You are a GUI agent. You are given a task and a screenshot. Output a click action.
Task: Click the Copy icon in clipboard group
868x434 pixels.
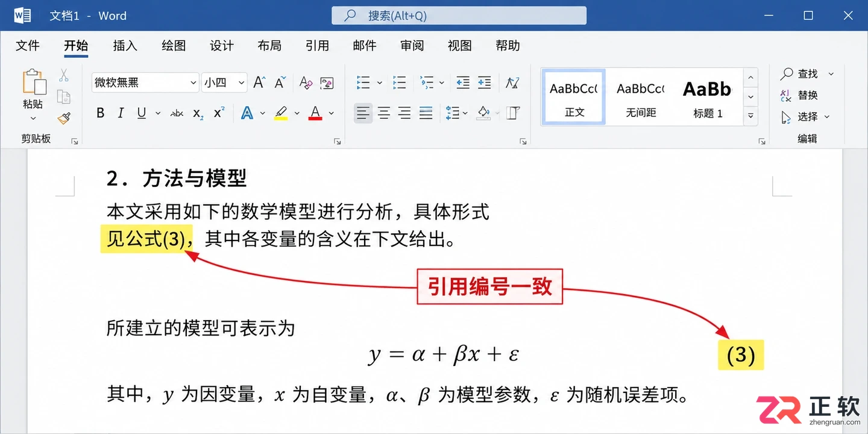(x=64, y=96)
